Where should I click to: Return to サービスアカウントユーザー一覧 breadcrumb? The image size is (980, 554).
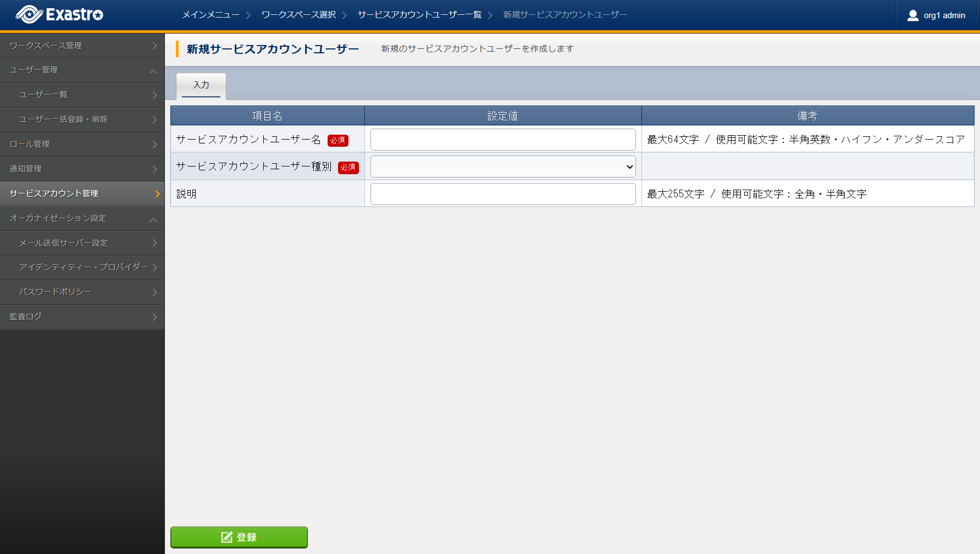(419, 15)
